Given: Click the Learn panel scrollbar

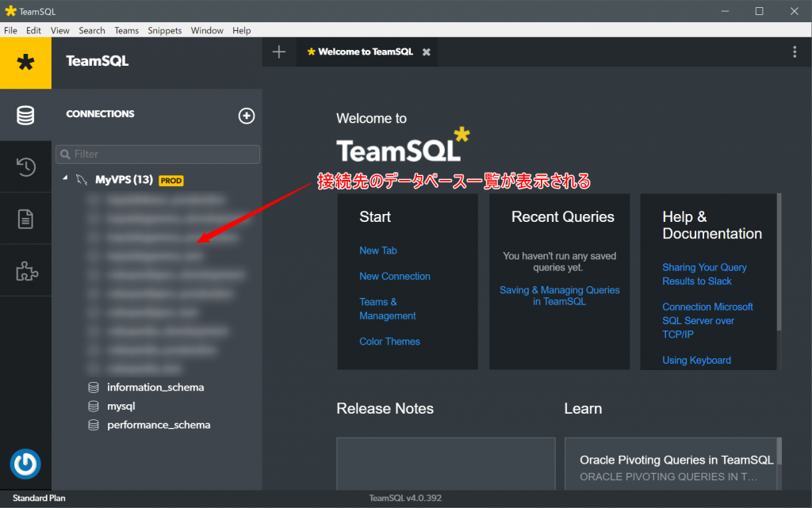Looking at the screenshot, I should pos(779,452).
